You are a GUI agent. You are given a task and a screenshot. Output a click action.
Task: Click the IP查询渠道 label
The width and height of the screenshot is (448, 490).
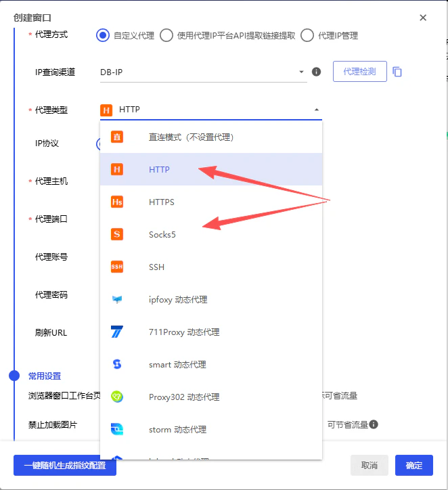(55, 72)
